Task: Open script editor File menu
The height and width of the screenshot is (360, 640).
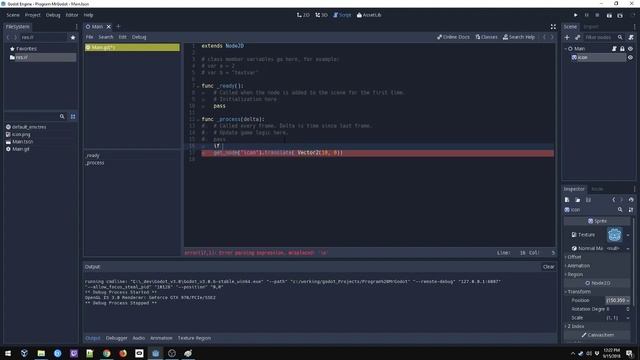Action: 89,37
